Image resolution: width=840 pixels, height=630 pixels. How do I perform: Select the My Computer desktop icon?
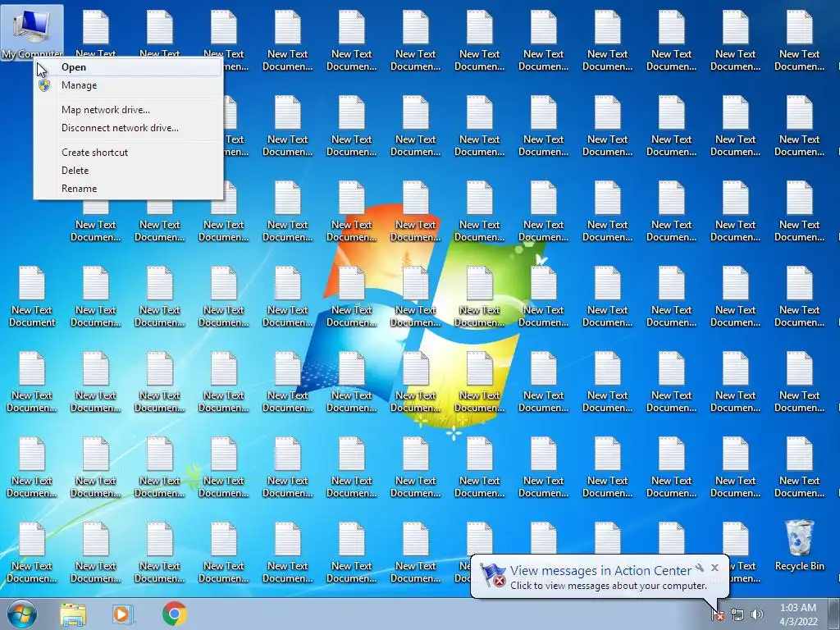point(32,32)
